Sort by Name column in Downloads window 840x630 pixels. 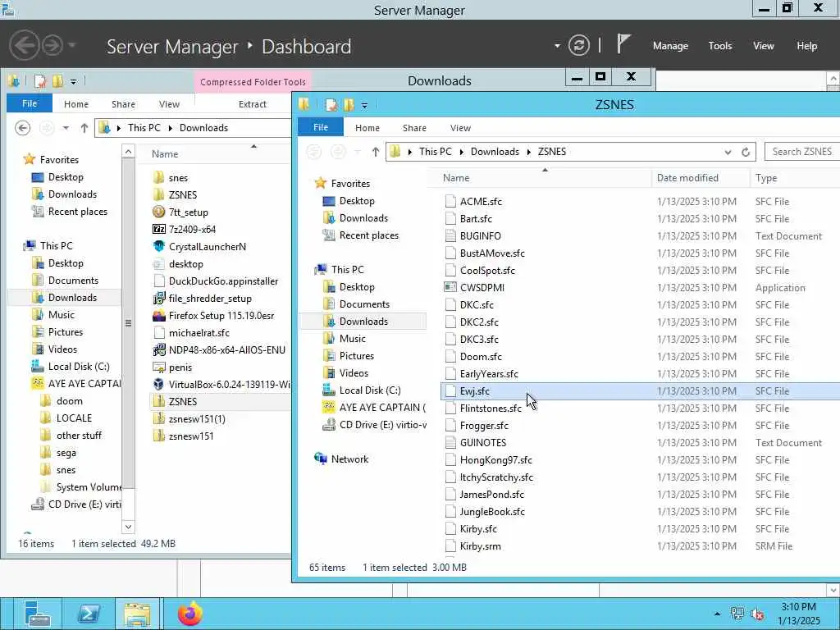tap(164, 154)
